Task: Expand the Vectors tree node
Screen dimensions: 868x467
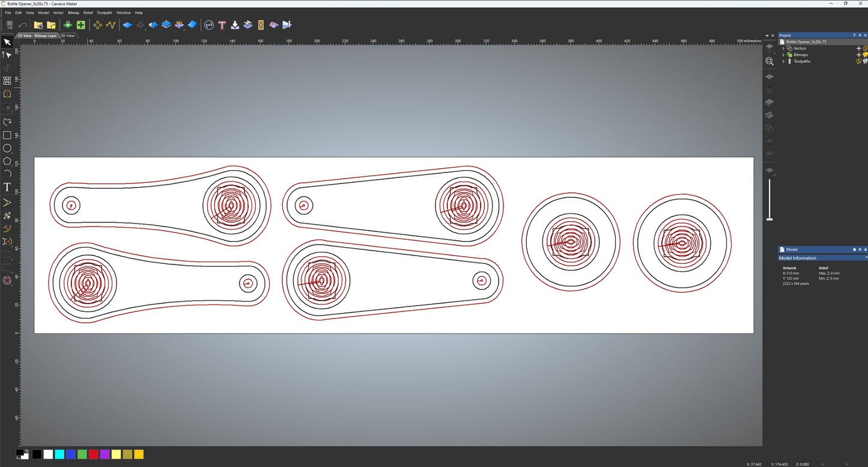Action: pos(783,48)
